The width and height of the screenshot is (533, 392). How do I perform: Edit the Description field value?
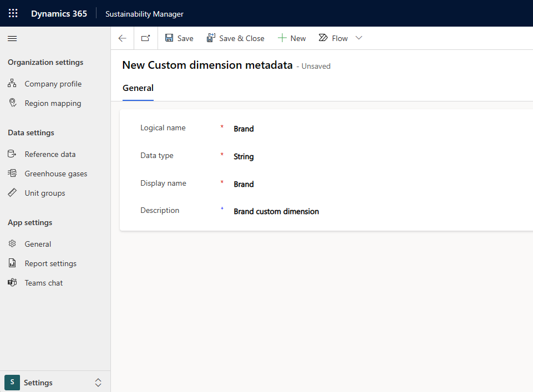pos(333,211)
